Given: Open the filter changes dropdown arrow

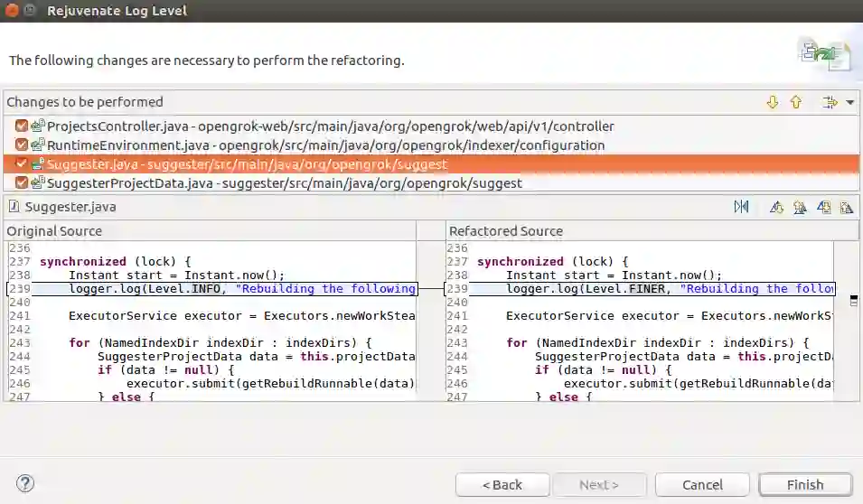Looking at the screenshot, I should [x=850, y=103].
